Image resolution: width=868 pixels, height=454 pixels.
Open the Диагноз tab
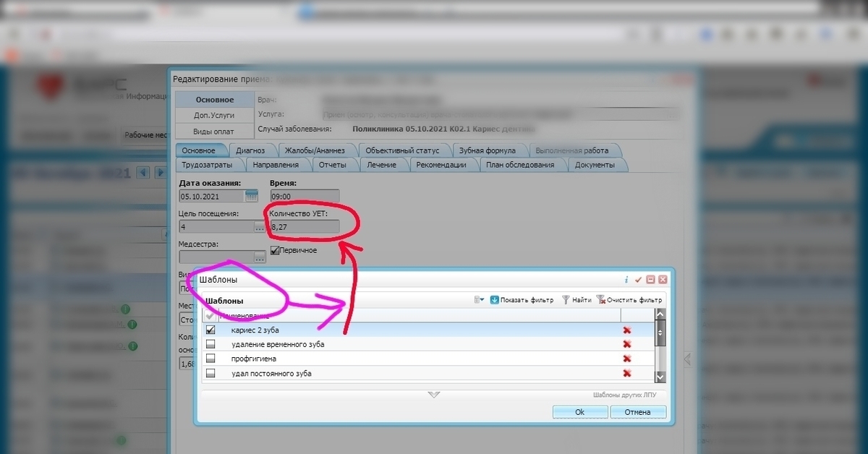[x=250, y=150]
